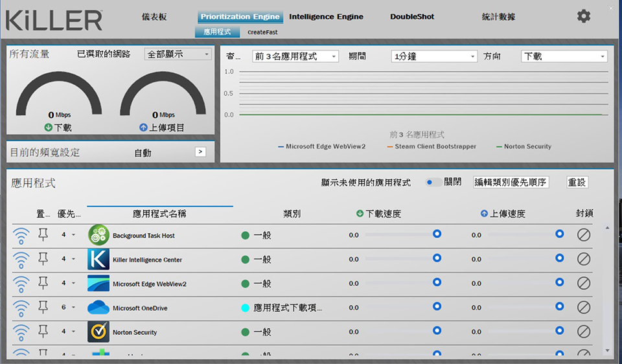Open the direction dropdown showing 下載
This screenshot has height=364, width=622.
(564, 56)
